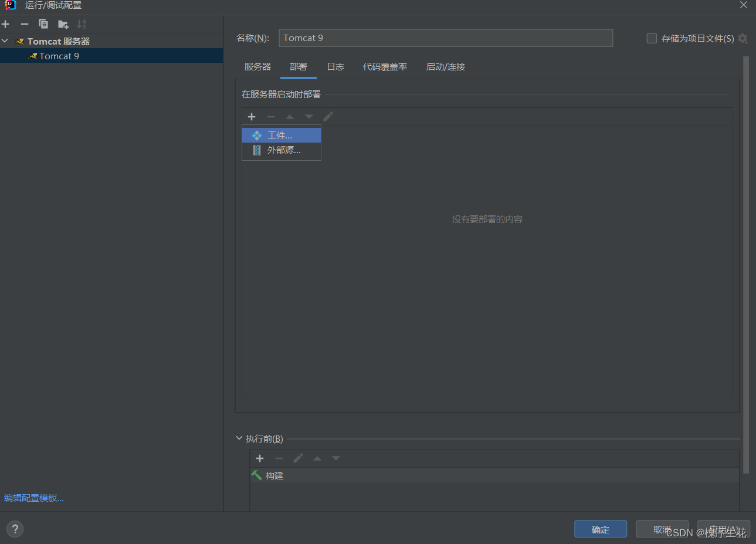
Task: Click the vertical scrollbar on the right
Action: (x=746, y=265)
